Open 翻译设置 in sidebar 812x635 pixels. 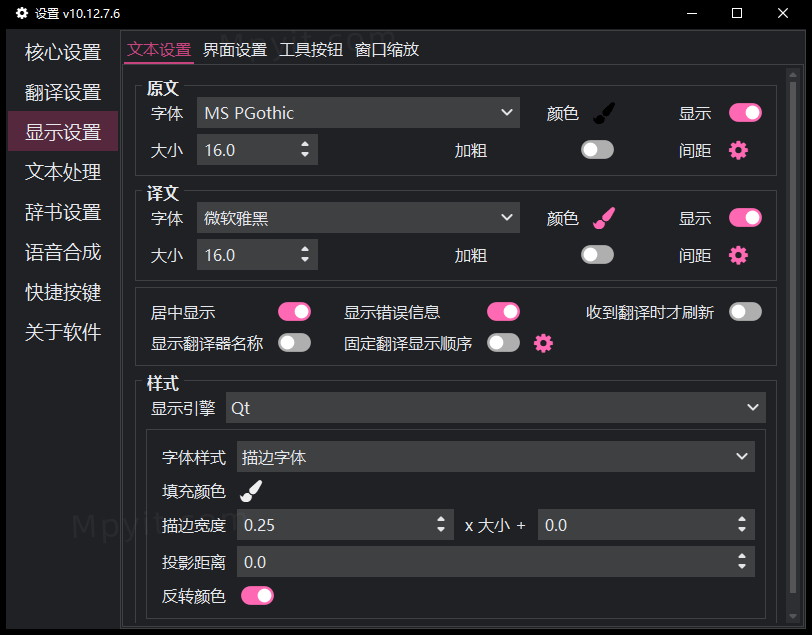pyautogui.click(x=63, y=92)
